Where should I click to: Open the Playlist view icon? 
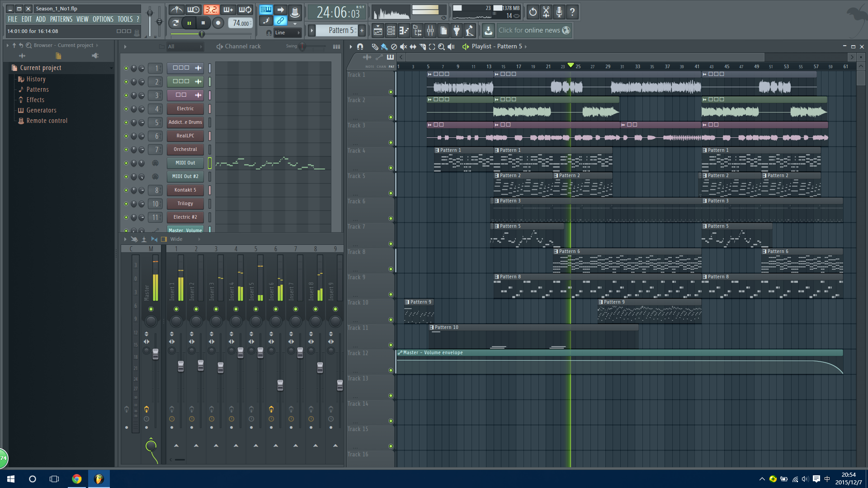[x=377, y=31]
